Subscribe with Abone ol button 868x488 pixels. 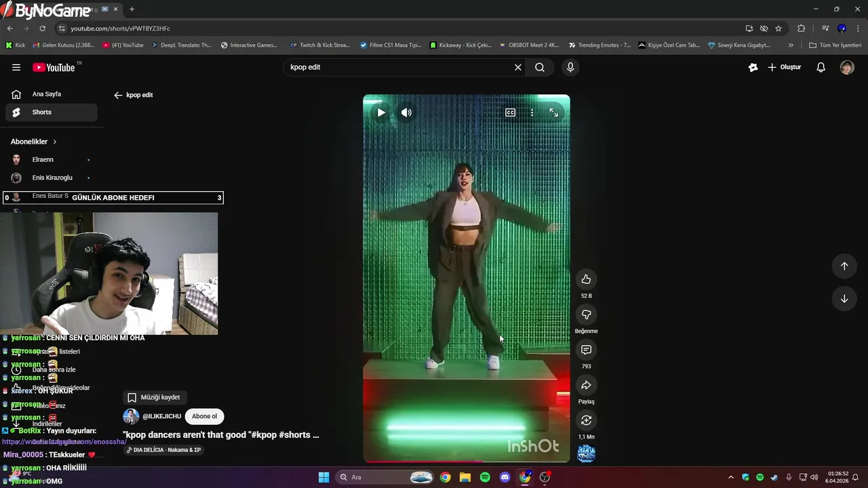[204, 416]
